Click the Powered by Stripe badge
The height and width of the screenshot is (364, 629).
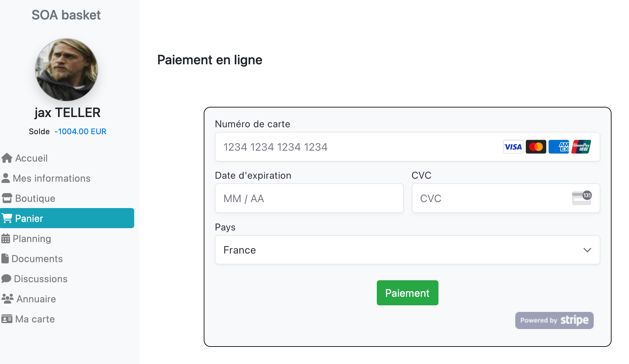(554, 320)
